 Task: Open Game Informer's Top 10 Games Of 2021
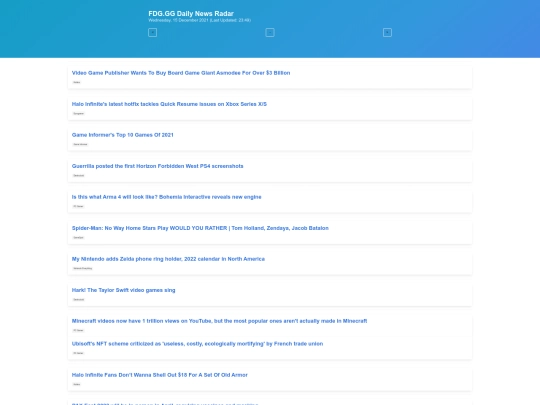pyautogui.click(x=123, y=135)
